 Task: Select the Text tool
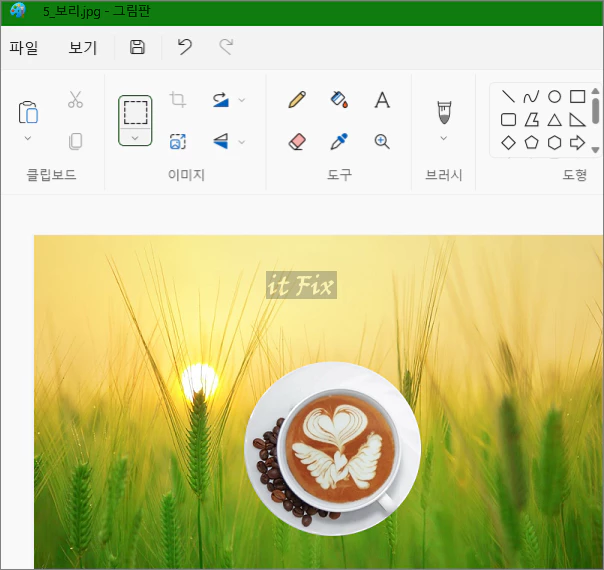coord(382,100)
